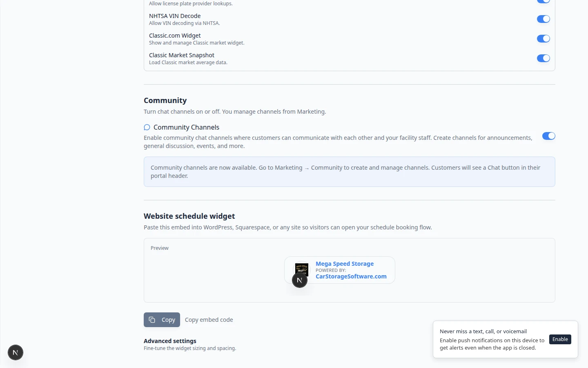588x368 pixels.
Task: Click the Advanced settings heading
Action: click(170, 341)
